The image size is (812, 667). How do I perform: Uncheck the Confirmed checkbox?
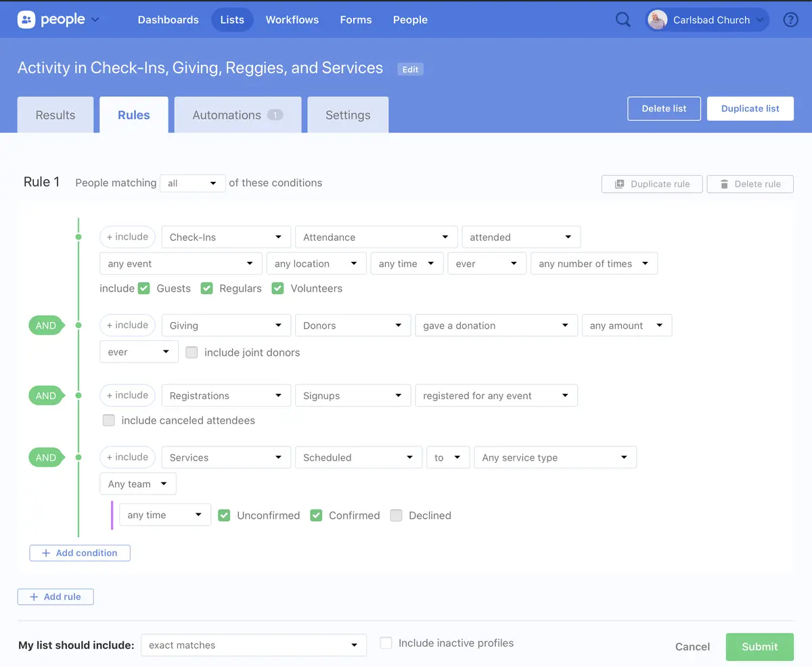[316, 515]
